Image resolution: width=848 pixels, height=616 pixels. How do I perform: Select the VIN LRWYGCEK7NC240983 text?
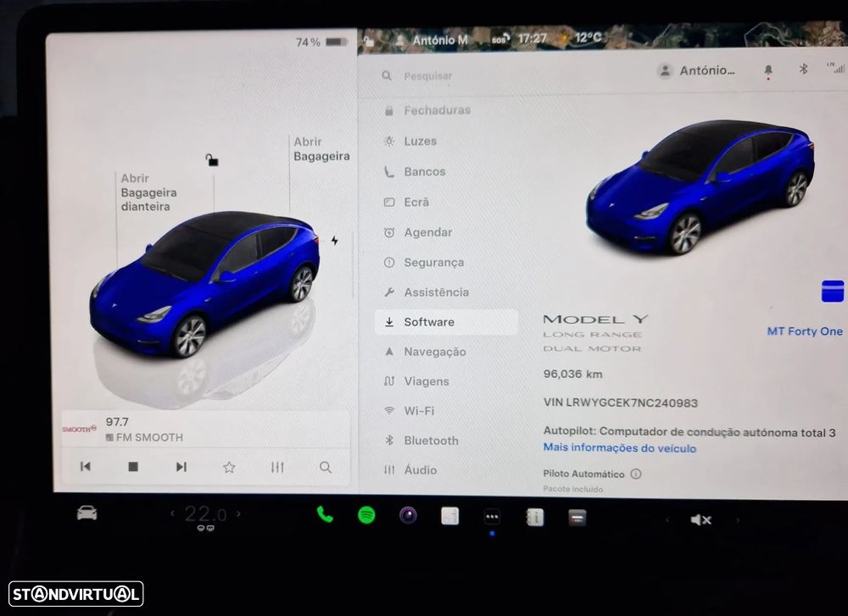pos(621,402)
